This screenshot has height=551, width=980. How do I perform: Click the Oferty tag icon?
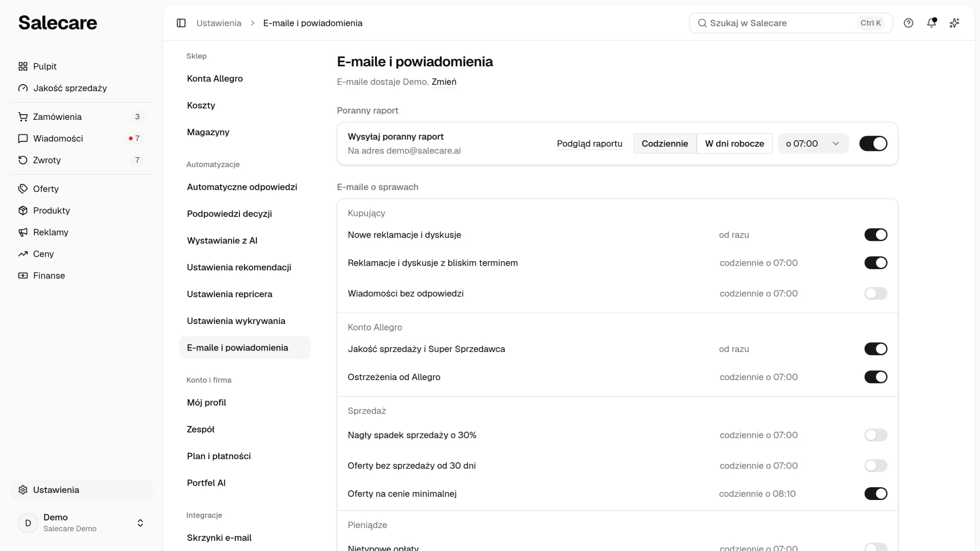click(23, 189)
